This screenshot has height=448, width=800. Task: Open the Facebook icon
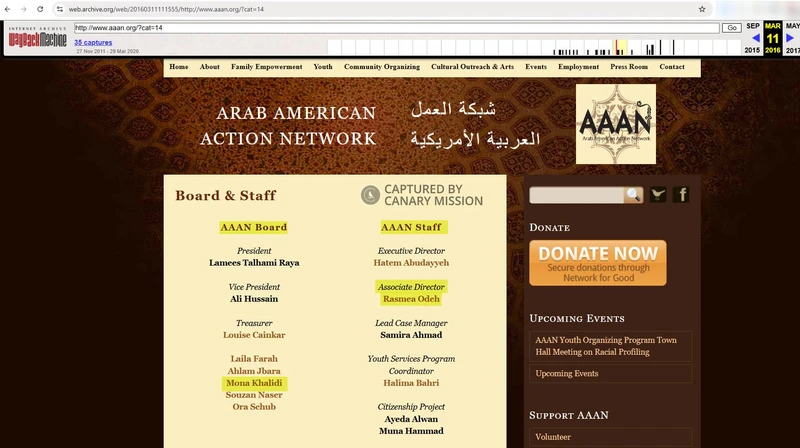[681, 194]
